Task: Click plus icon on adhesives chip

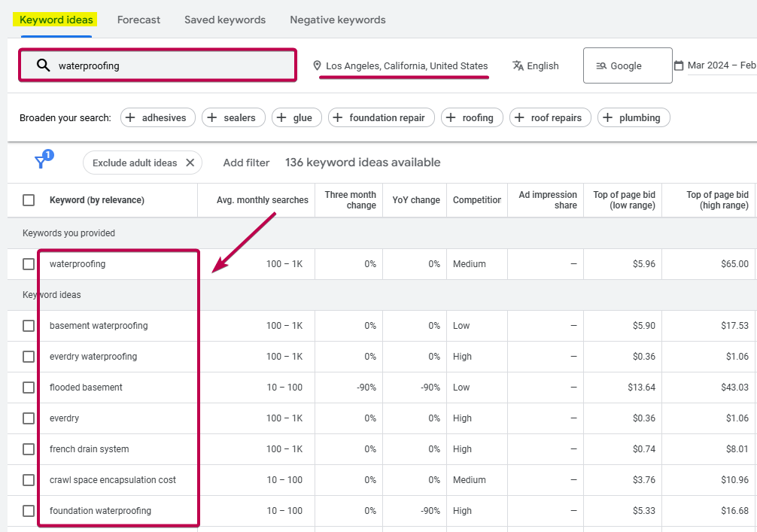Action: tap(130, 117)
